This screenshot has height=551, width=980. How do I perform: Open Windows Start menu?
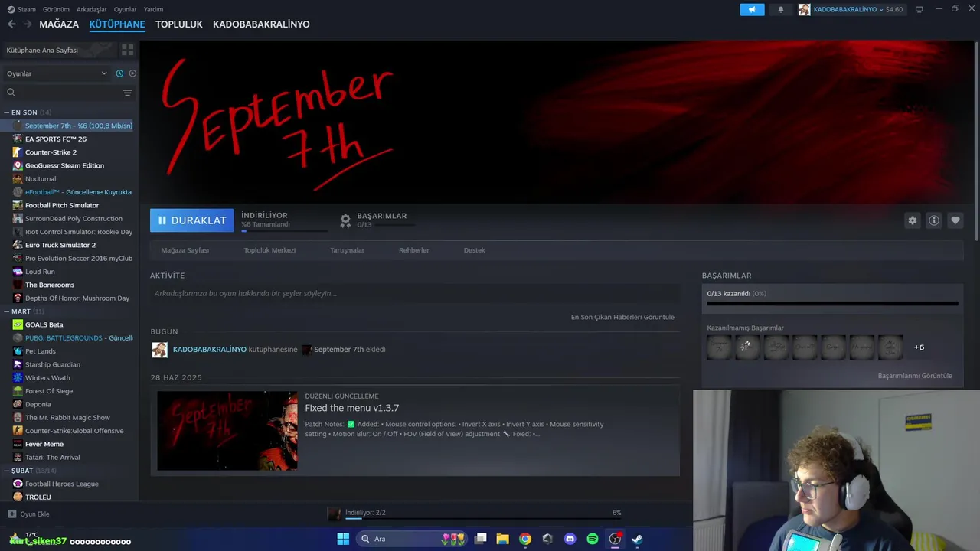click(343, 539)
